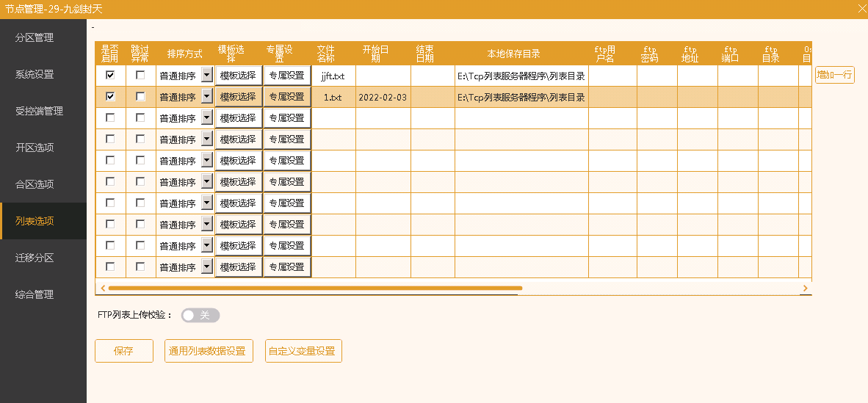Click 自定义变量设置 button

pos(303,351)
